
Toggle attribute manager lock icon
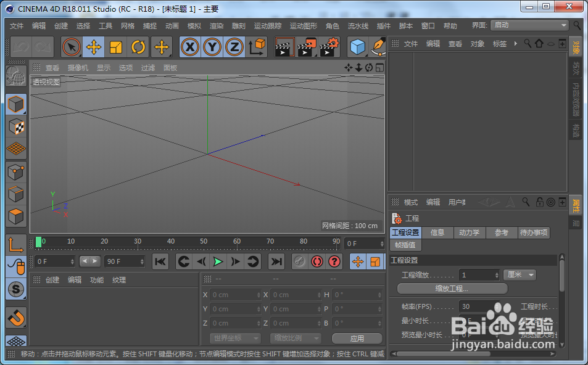point(540,202)
